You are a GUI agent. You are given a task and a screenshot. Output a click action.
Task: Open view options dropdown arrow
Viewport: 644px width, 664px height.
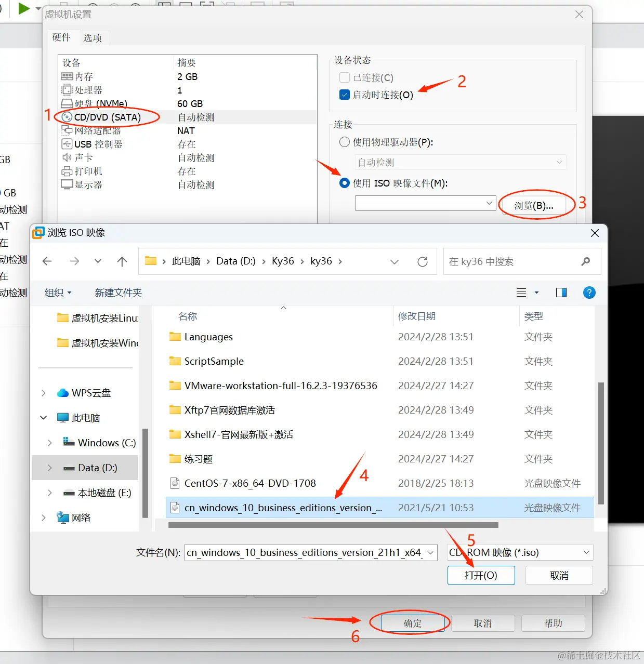coord(537,293)
